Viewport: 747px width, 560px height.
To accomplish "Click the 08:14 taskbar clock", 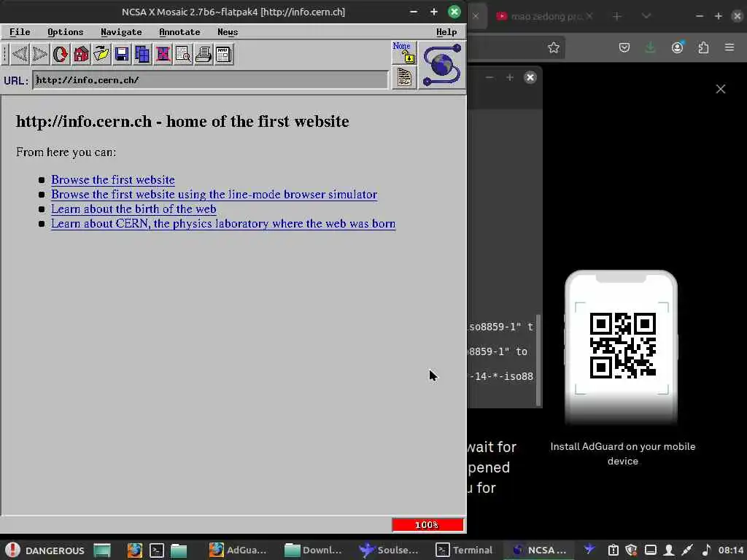I will (731, 550).
